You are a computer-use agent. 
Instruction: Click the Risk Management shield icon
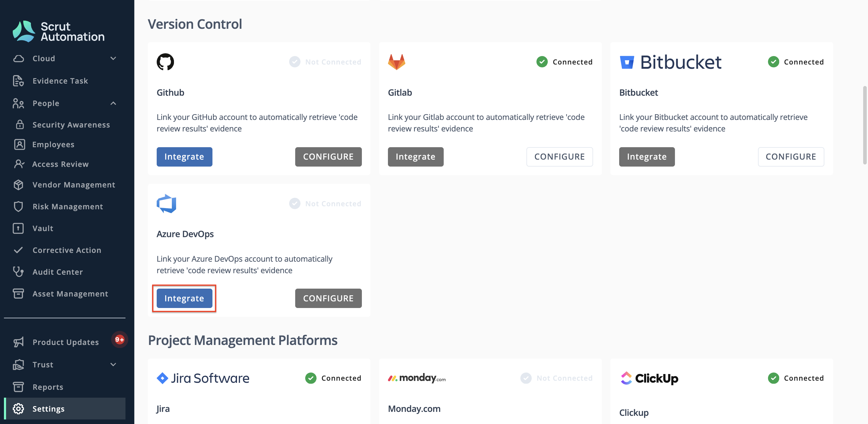pyautogui.click(x=18, y=207)
